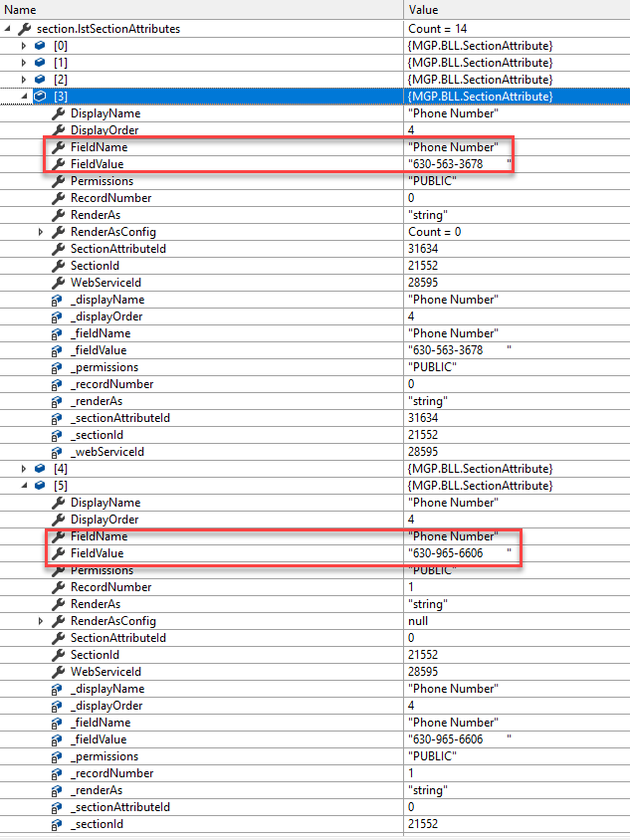Select the [4] item label
630x840 pixels.
pyautogui.click(x=61, y=469)
